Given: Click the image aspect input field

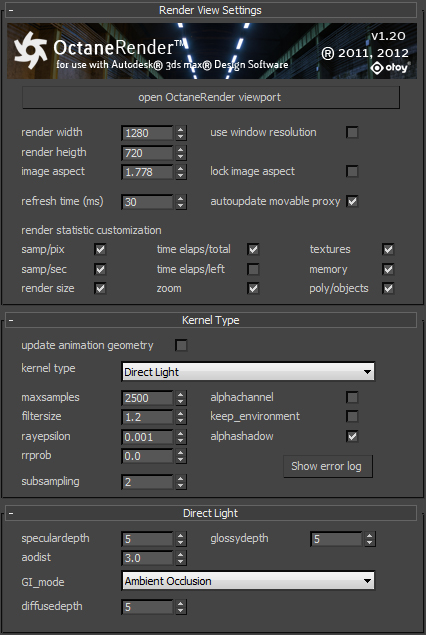Looking at the screenshot, I should coord(147,172).
